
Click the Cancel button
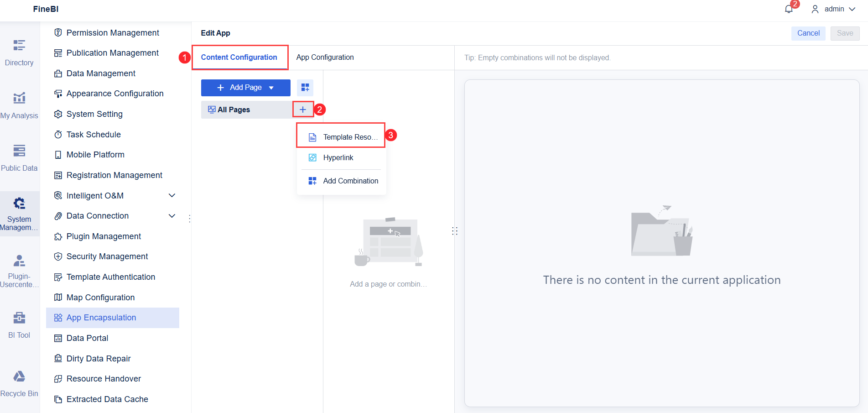click(808, 33)
